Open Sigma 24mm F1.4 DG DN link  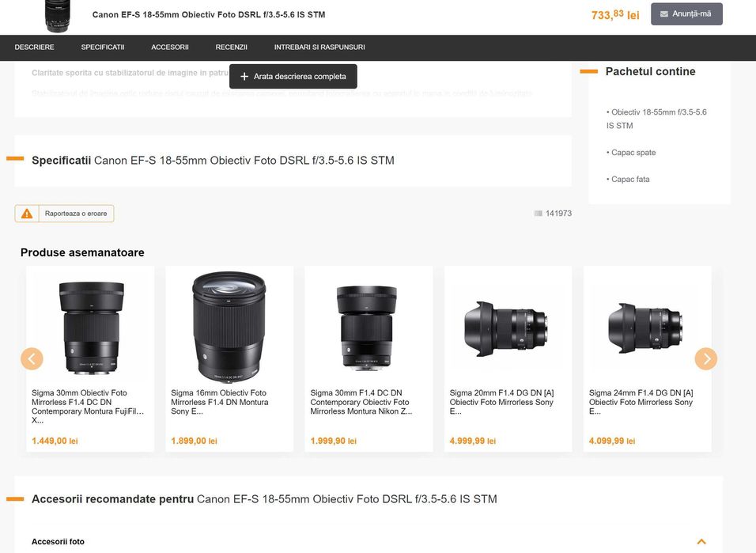(x=641, y=402)
